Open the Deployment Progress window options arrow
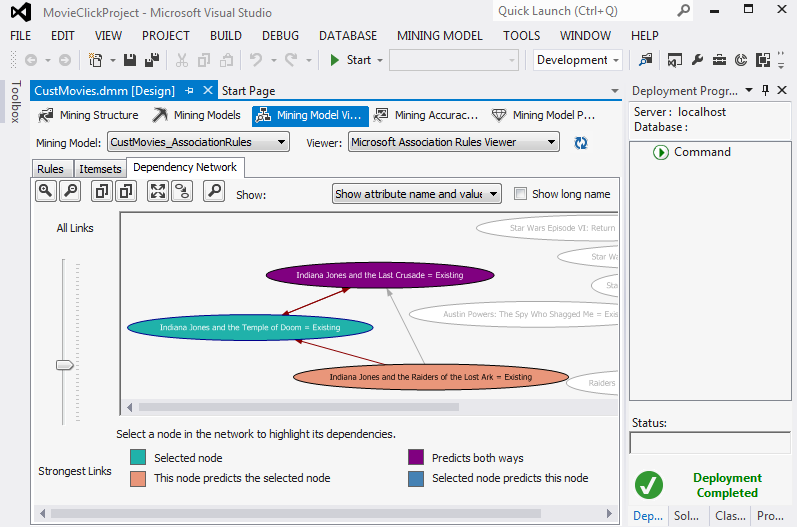Viewport: 797px width, 527px height. [749, 90]
